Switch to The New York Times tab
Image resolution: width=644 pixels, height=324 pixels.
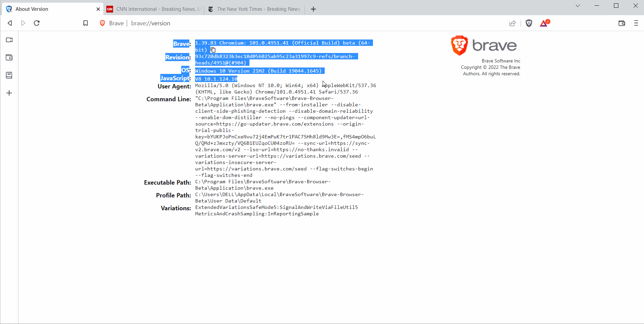pyautogui.click(x=254, y=9)
